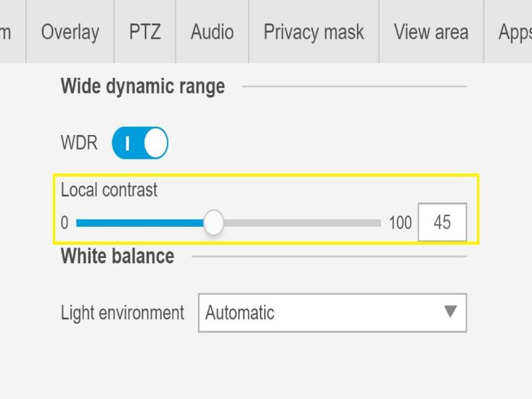This screenshot has height=399, width=532.
Task: Click the slider's 100 maximum label
Action: tap(400, 223)
